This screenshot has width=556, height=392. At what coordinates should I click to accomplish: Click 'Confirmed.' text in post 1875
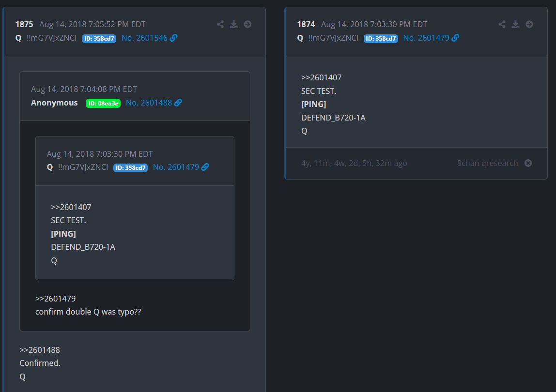pos(40,363)
